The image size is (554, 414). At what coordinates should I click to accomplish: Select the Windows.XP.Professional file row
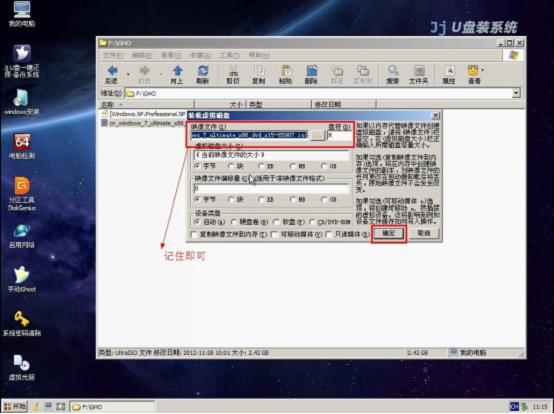click(x=143, y=114)
